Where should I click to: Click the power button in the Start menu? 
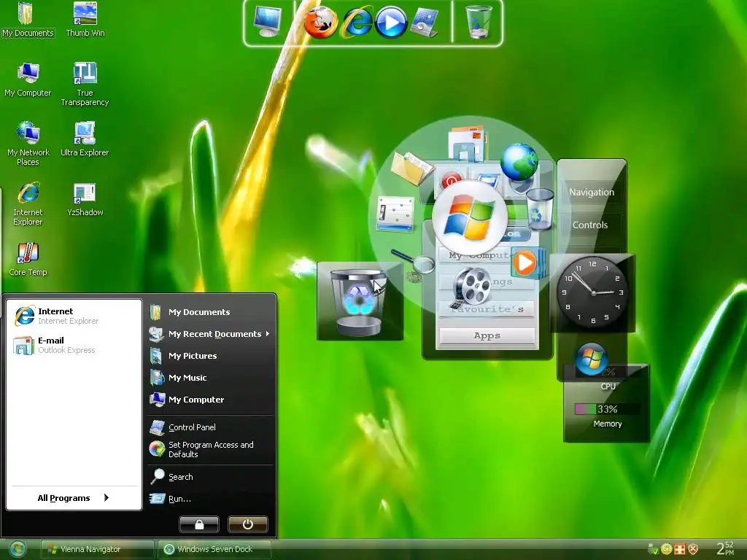[248, 524]
